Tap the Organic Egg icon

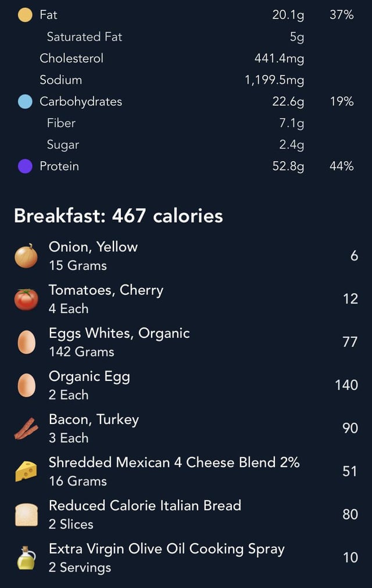pyautogui.click(x=27, y=385)
